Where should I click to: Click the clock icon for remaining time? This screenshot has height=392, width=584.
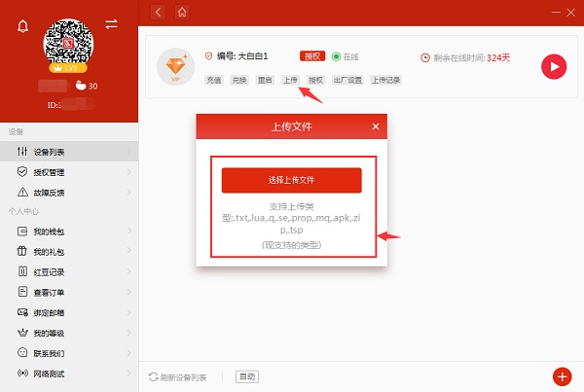425,57
